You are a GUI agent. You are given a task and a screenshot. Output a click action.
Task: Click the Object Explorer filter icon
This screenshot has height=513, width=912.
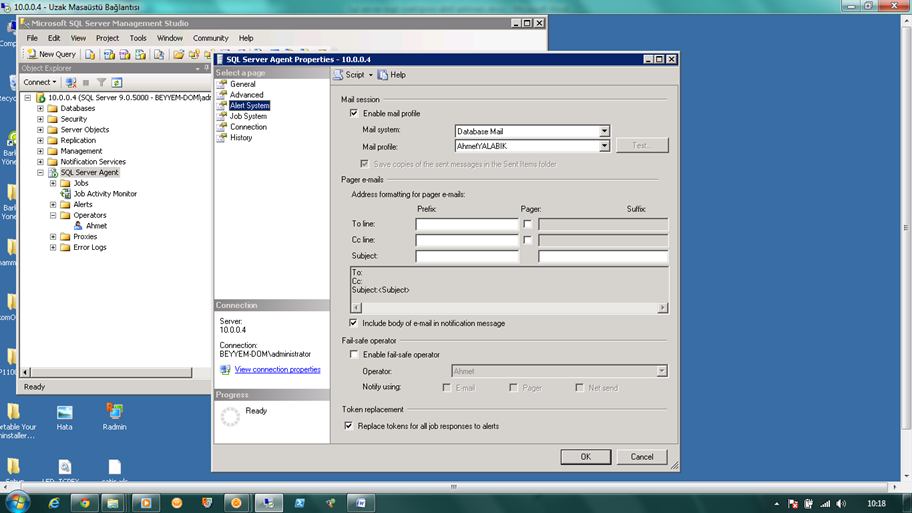(101, 82)
